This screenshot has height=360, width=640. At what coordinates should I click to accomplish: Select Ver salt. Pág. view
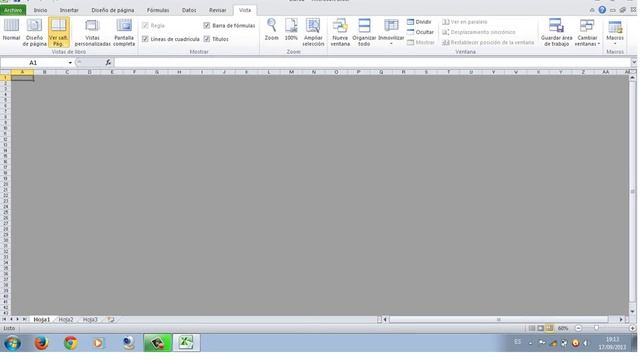pyautogui.click(x=58, y=32)
